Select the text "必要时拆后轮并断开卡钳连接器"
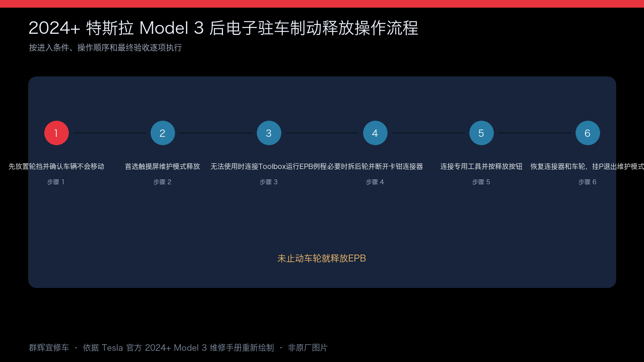644x362 pixels. [x=375, y=167]
